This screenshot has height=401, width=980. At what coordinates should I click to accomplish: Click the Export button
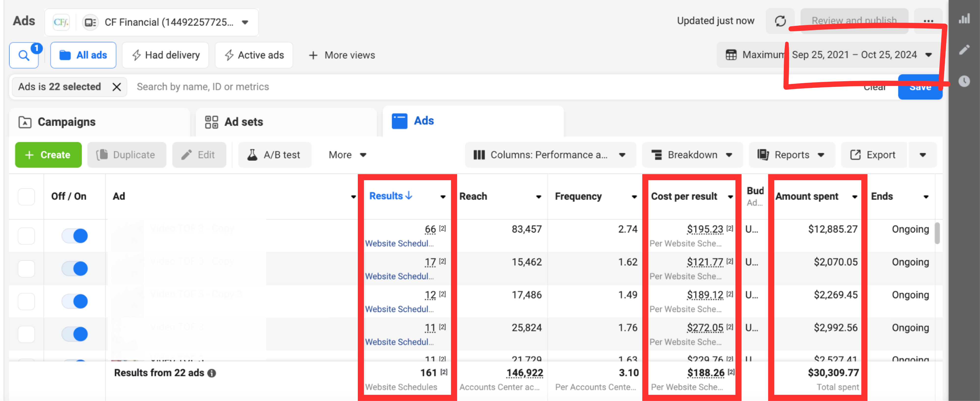(x=874, y=155)
